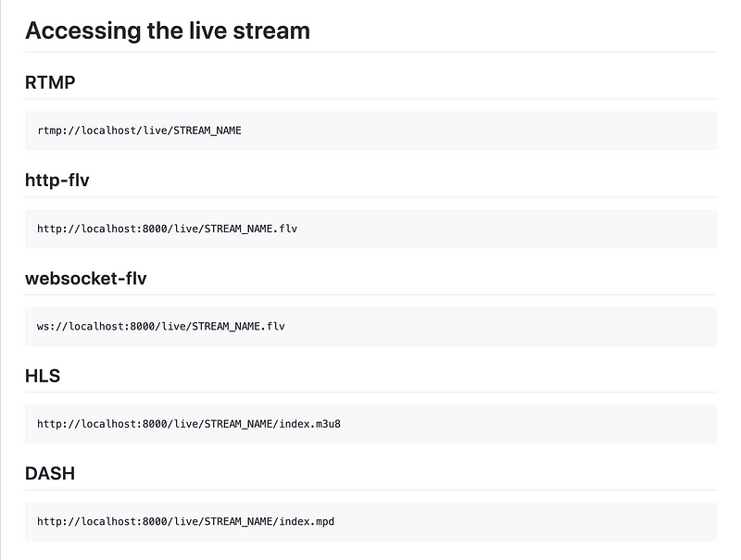Click STREAM_NAME in the RTMP URL
Screen dimensions: 741x560
207,131
